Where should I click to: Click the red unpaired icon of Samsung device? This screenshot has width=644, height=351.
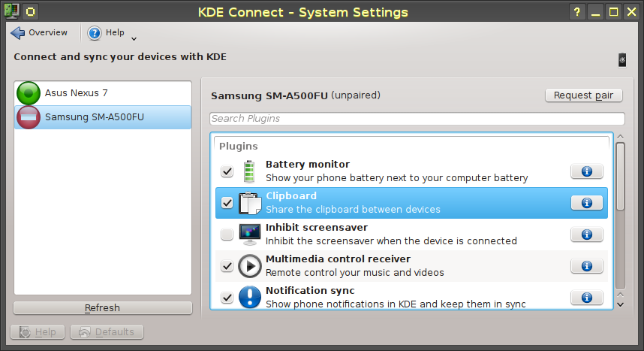point(29,117)
